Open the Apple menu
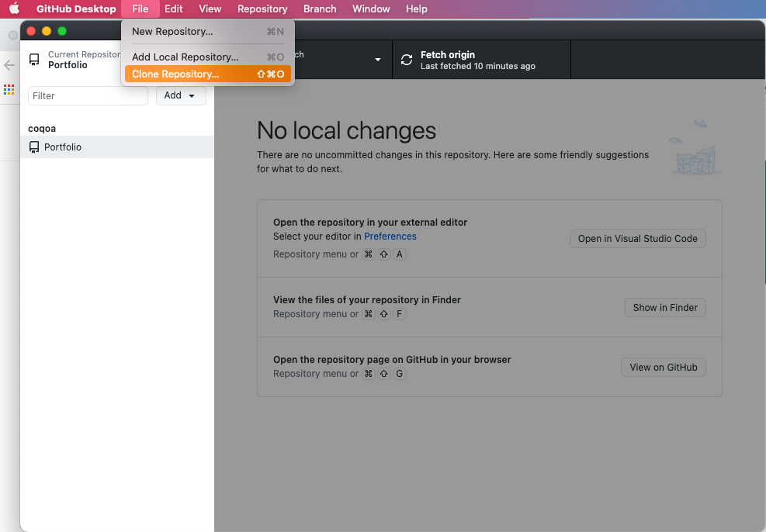This screenshot has width=766, height=532. (14, 9)
